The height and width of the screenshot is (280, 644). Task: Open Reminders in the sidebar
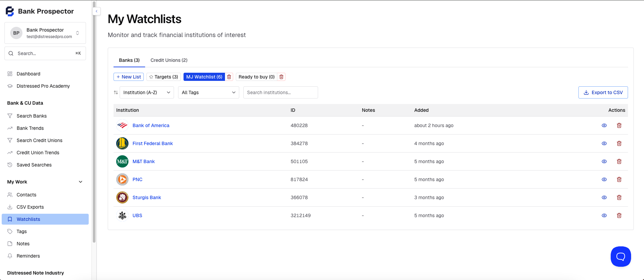click(x=45, y=256)
